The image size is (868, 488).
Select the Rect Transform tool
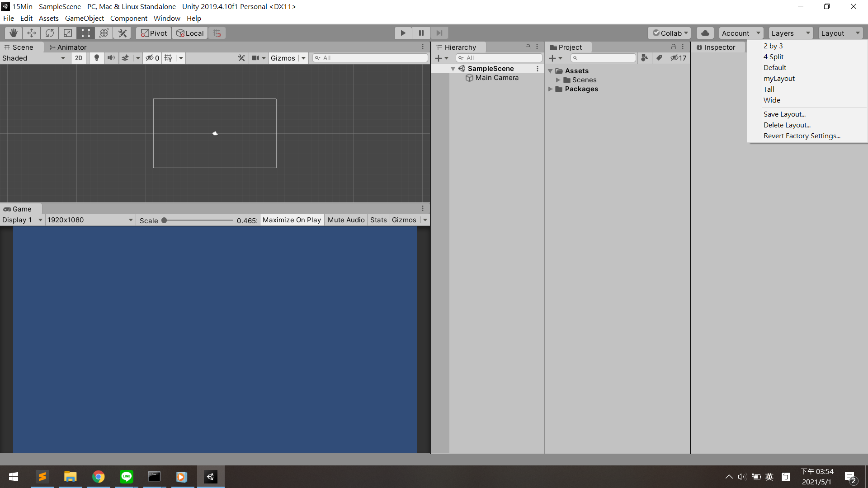(86, 33)
